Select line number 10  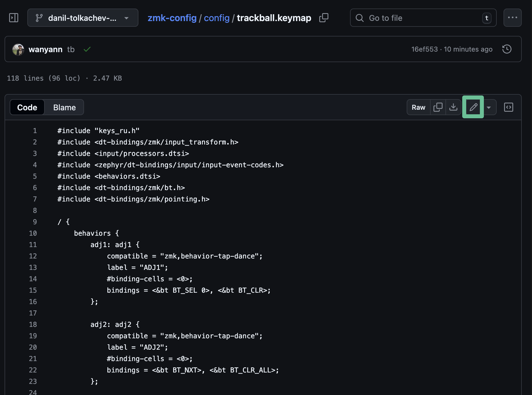(x=33, y=233)
